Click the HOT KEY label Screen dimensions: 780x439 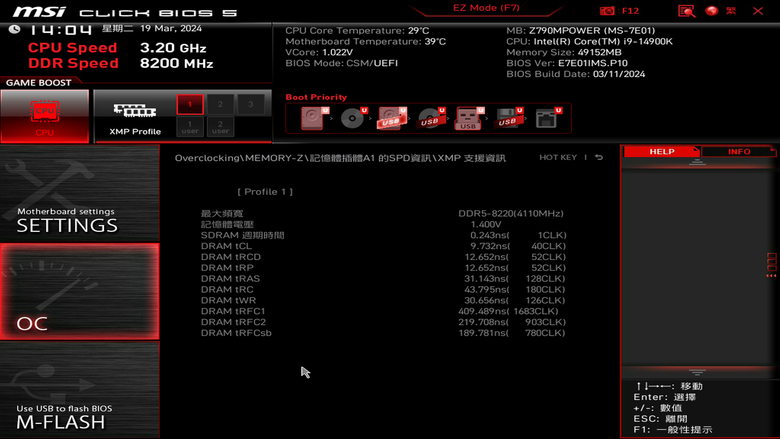[x=558, y=158]
